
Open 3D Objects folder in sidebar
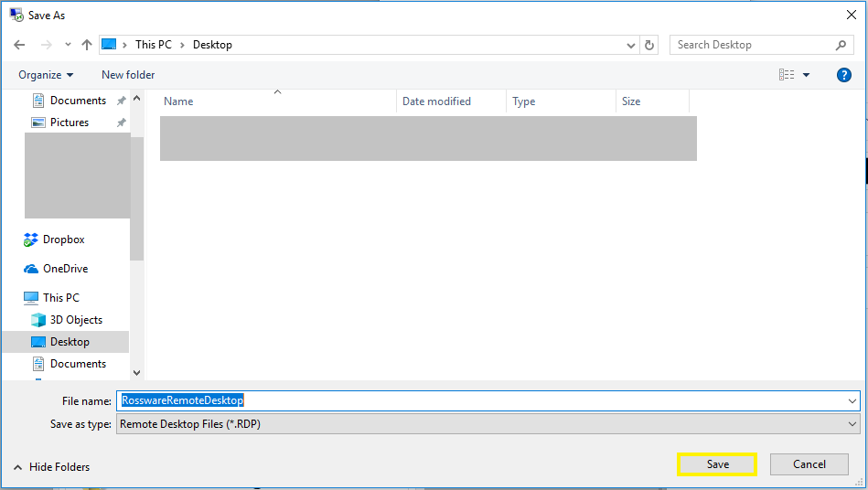pyautogui.click(x=76, y=320)
